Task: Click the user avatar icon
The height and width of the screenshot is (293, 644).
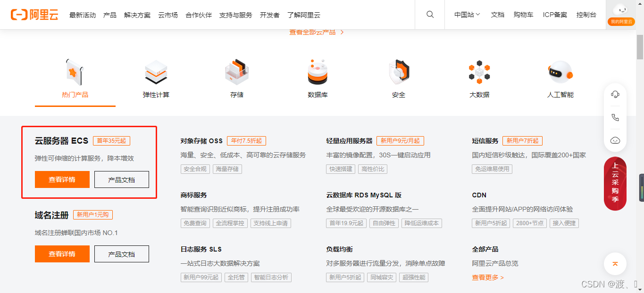Action: pos(621,9)
